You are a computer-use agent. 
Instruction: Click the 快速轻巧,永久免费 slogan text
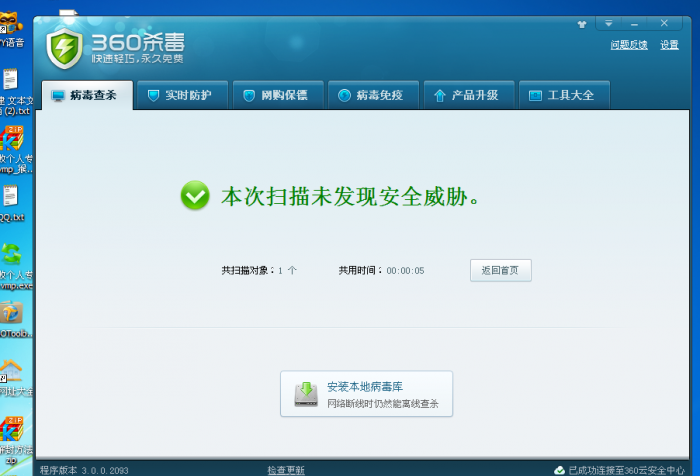138,58
